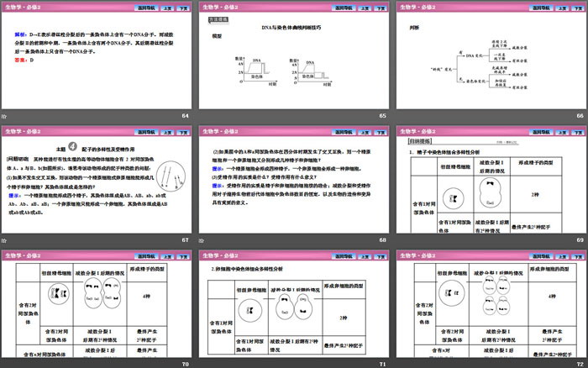Click 返回导航 button on slide 66
This screenshot has width=588, height=368.
(542, 8)
